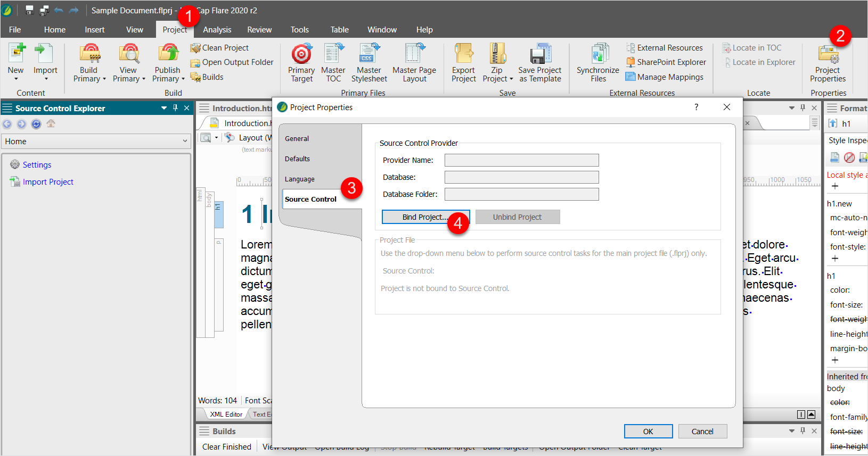This screenshot has width=868, height=456.
Task: Switch to the Analysis ribbon tab
Action: coord(217,30)
